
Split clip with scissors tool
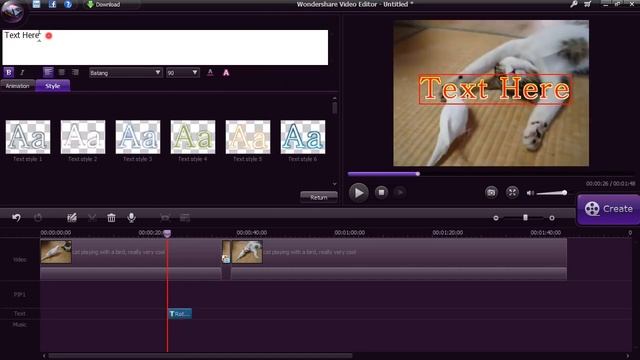(92, 218)
